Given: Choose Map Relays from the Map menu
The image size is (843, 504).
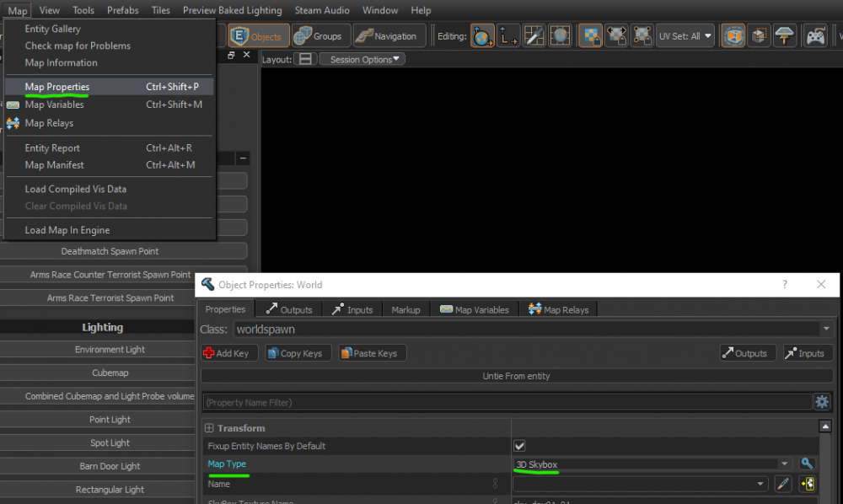Looking at the screenshot, I should pyautogui.click(x=109, y=123).
